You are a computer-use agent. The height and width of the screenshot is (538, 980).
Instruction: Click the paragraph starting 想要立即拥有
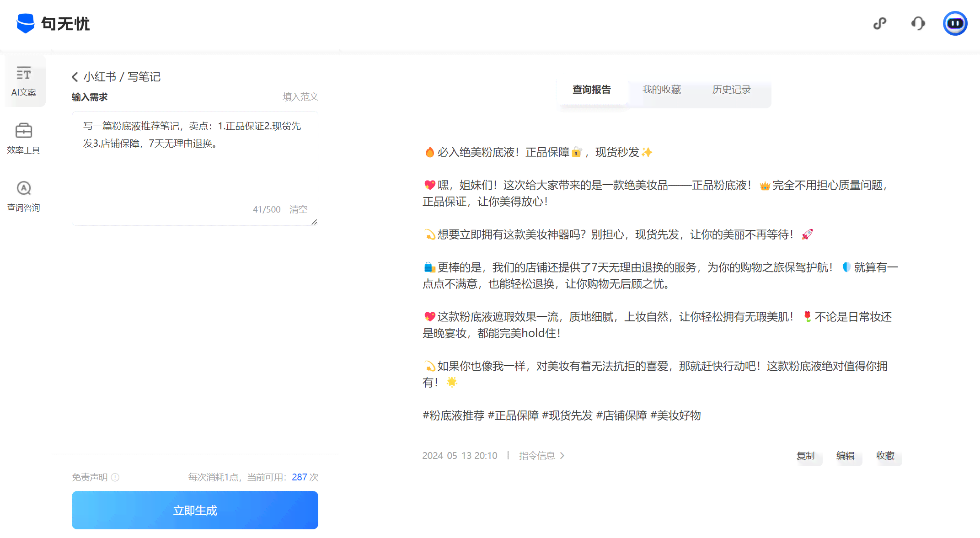(618, 234)
